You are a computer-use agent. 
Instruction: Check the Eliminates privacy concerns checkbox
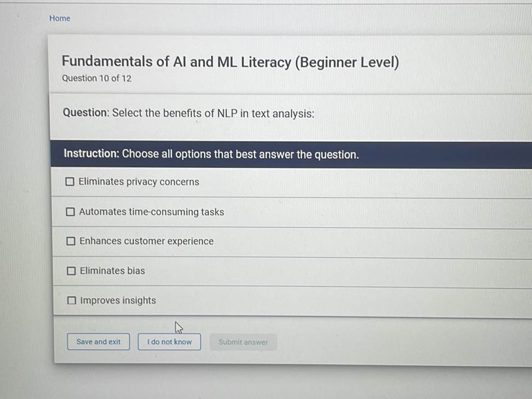(x=71, y=181)
